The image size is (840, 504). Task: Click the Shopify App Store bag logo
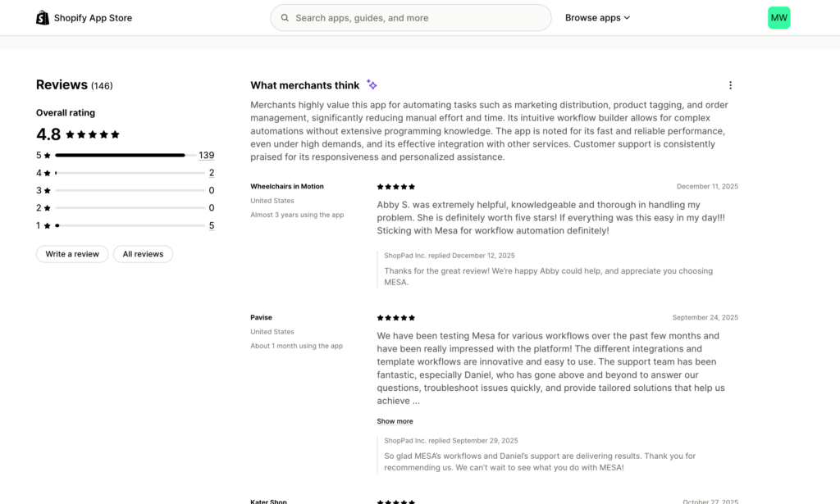(x=41, y=16)
